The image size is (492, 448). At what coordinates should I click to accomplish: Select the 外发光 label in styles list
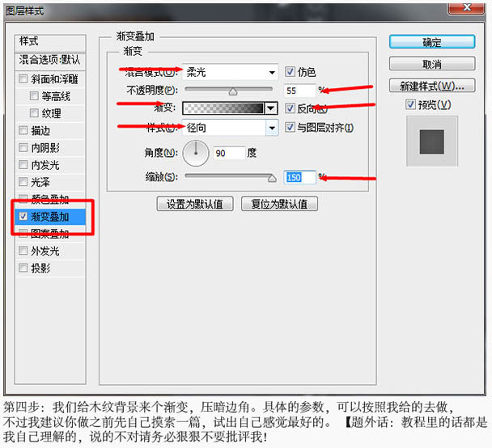[x=45, y=251]
